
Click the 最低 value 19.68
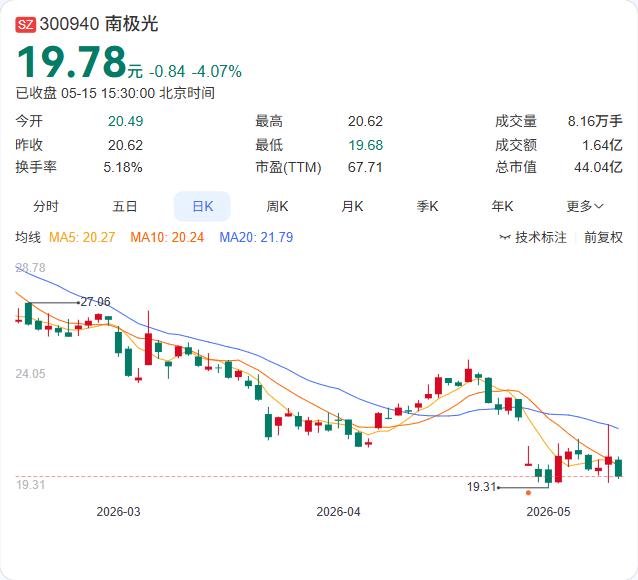tap(365, 145)
